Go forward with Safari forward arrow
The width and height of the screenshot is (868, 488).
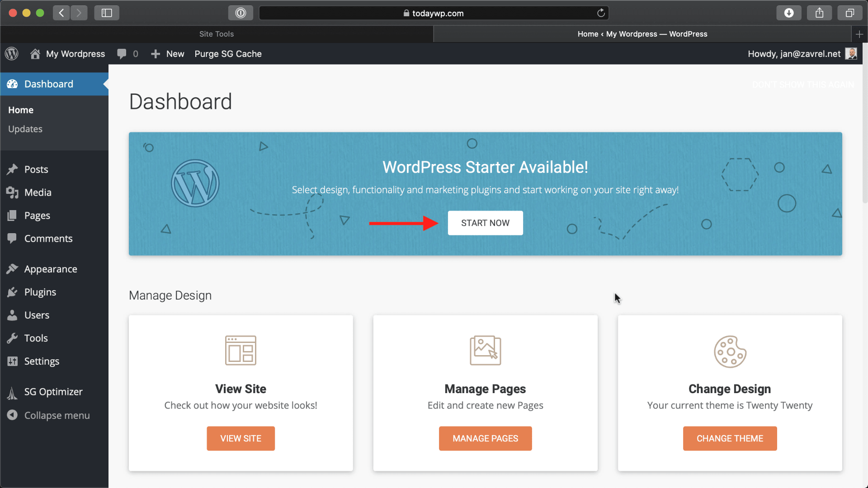[x=79, y=13]
